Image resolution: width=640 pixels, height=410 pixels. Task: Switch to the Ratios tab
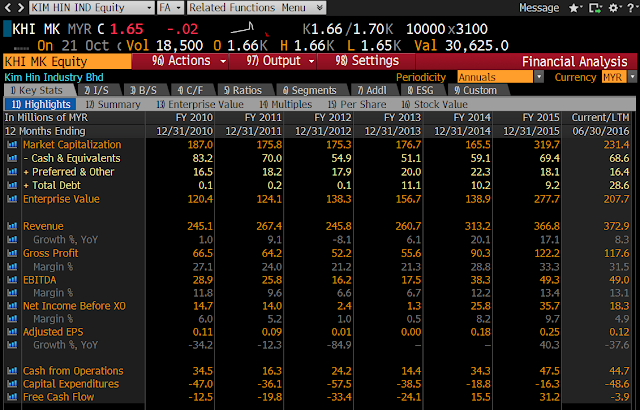[x=244, y=90]
